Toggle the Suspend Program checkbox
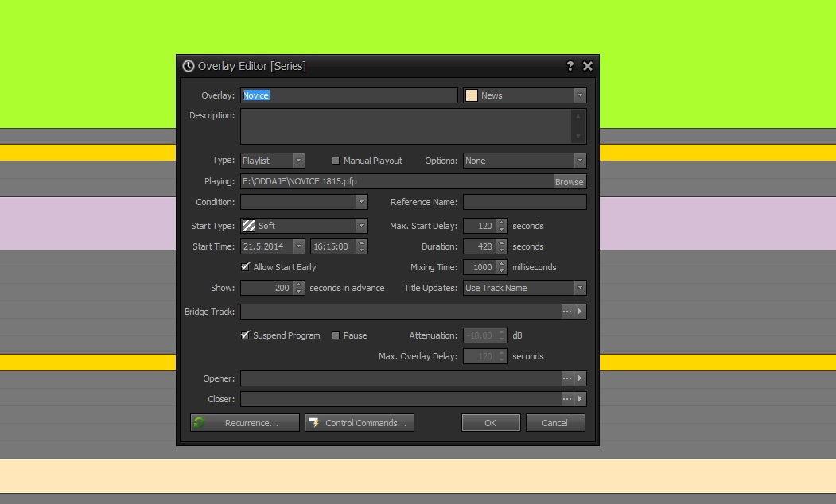 (245, 335)
